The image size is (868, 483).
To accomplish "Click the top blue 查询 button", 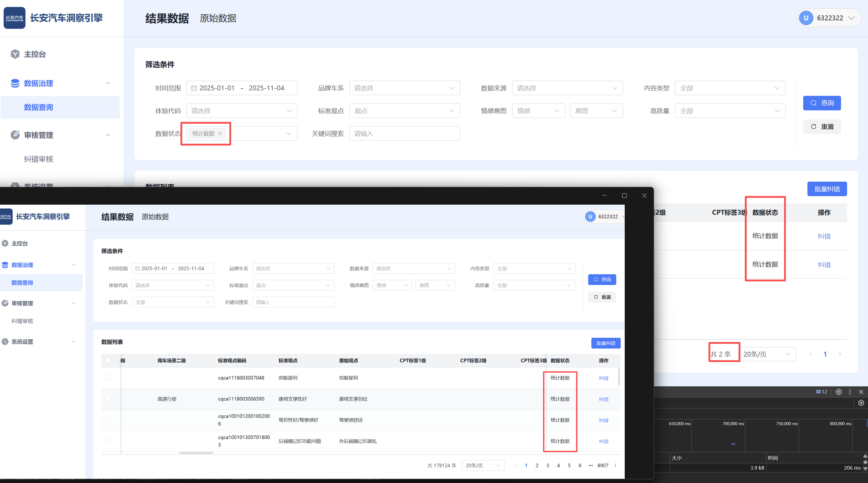I will (x=822, y=103).
